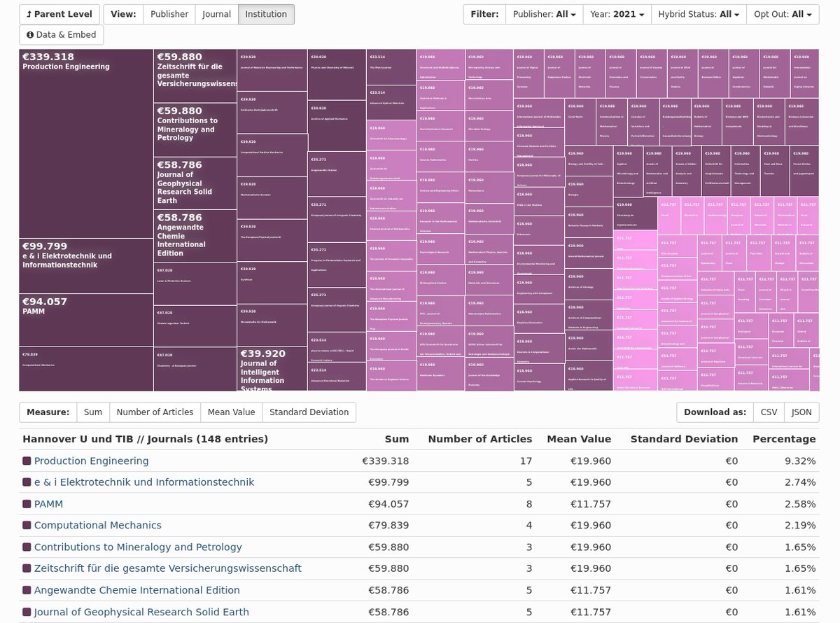Viewport: 840px width, 623px height.
Task: Expand the Hybrid Status filter
Action: tap(698, 14)
